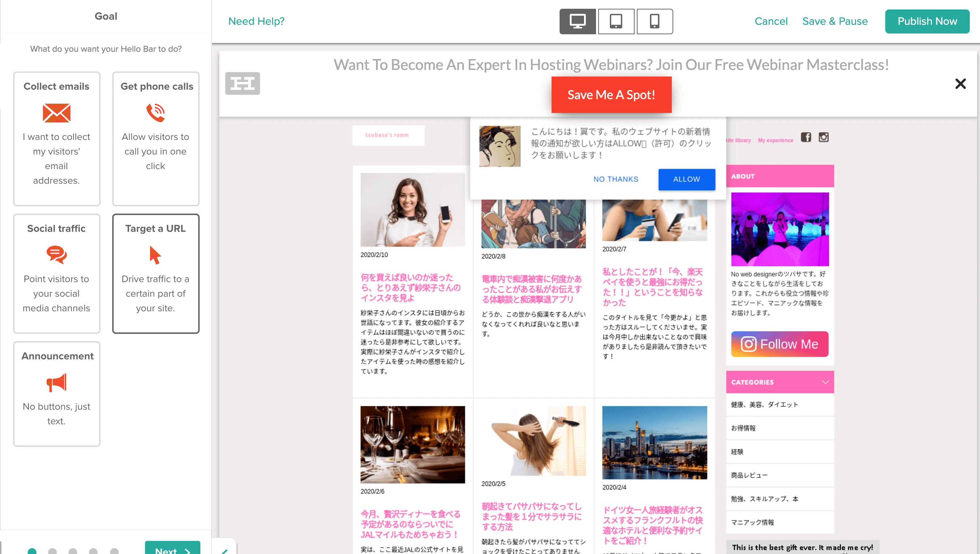Open the Facebook icon in site header

tap(806, 137)
